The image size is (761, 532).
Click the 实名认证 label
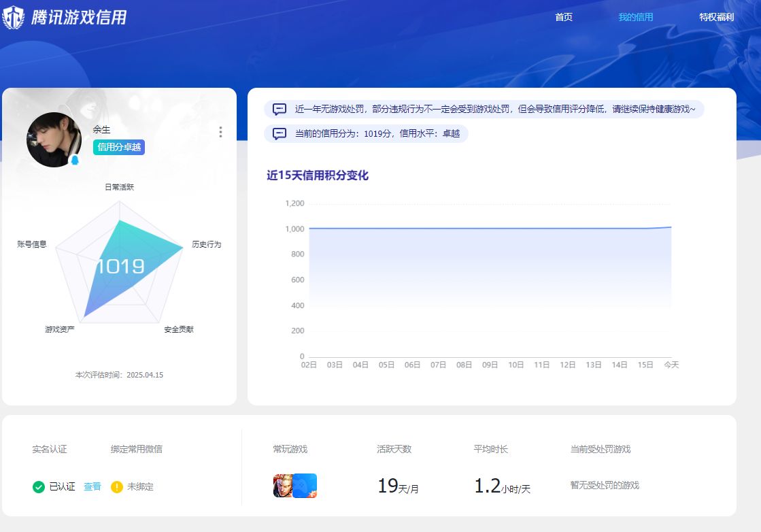pyautogui.click(x=50, y=449)
